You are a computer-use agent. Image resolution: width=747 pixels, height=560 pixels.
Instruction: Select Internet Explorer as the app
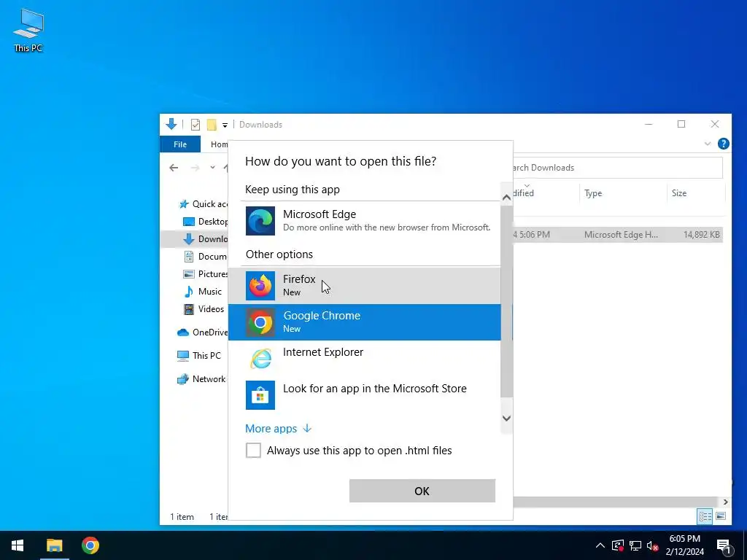pos(365,359)
